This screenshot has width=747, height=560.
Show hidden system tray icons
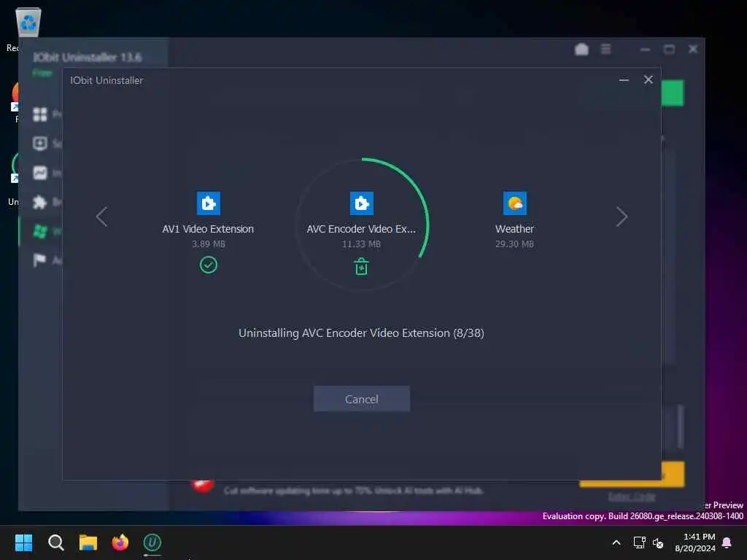616,542
